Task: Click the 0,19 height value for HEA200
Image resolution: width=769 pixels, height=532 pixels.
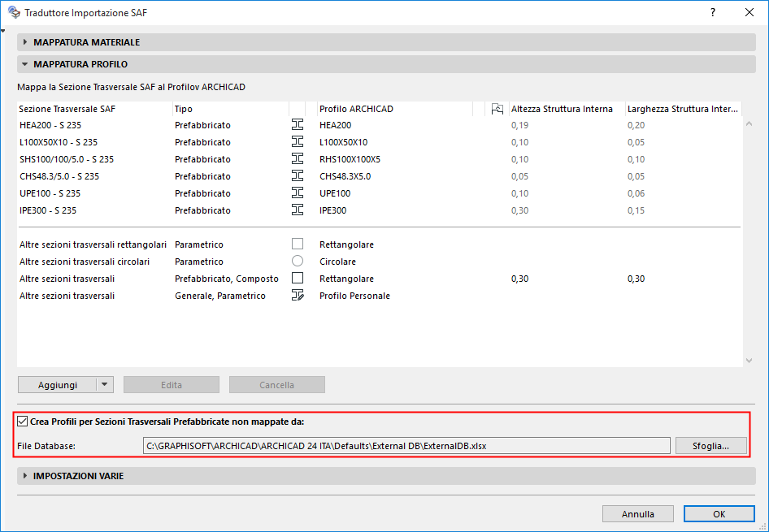Action: click(520, 125)
